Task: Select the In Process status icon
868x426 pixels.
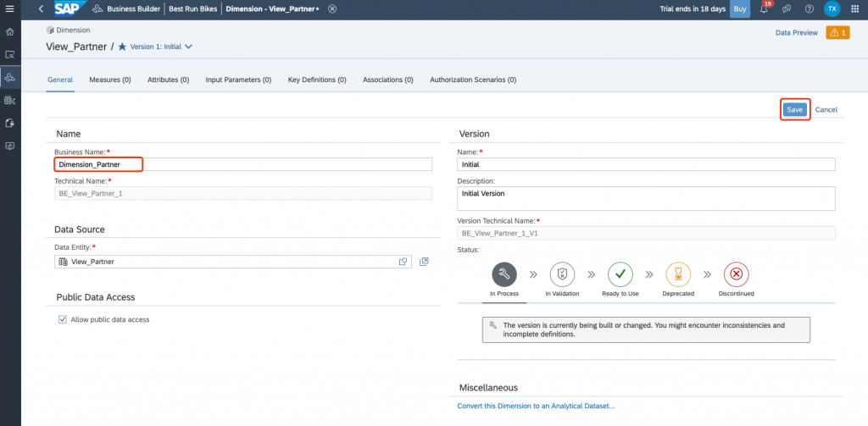Action: pyautogui.click(x=504, y=274)
